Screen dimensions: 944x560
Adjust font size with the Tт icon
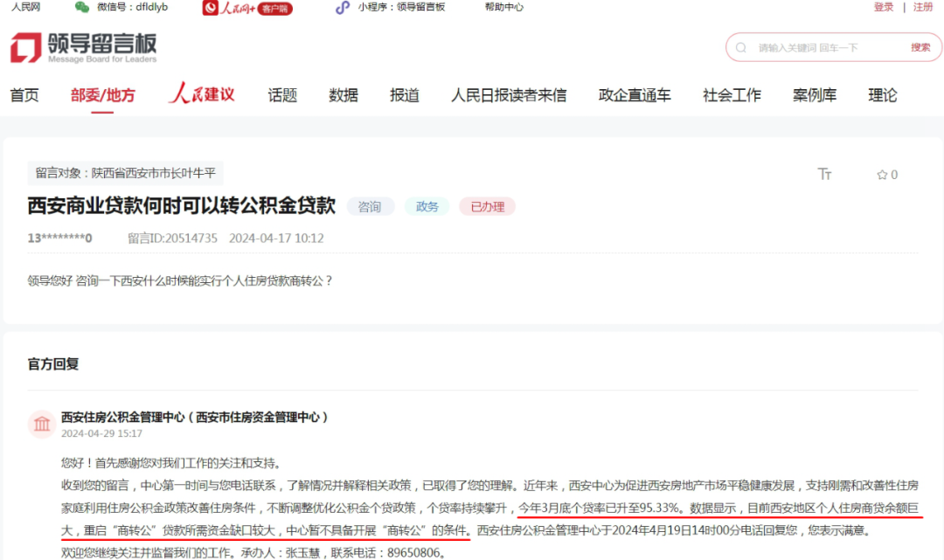[824, 175]
